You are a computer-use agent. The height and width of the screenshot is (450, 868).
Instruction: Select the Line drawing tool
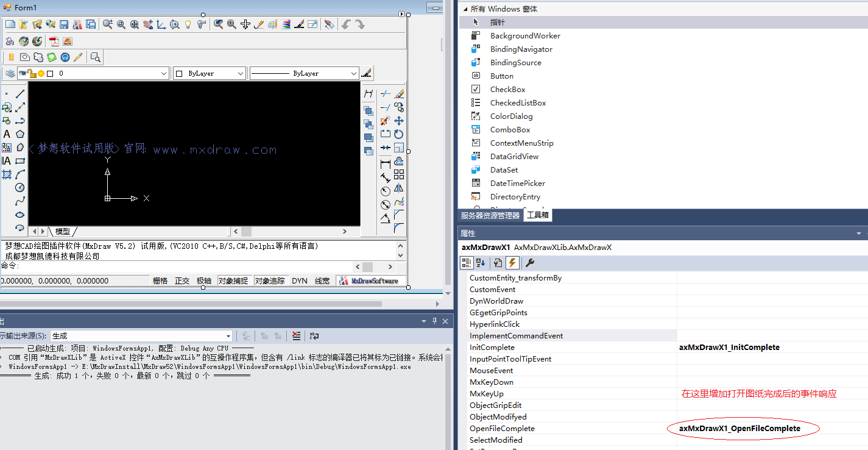click(20, 94)
